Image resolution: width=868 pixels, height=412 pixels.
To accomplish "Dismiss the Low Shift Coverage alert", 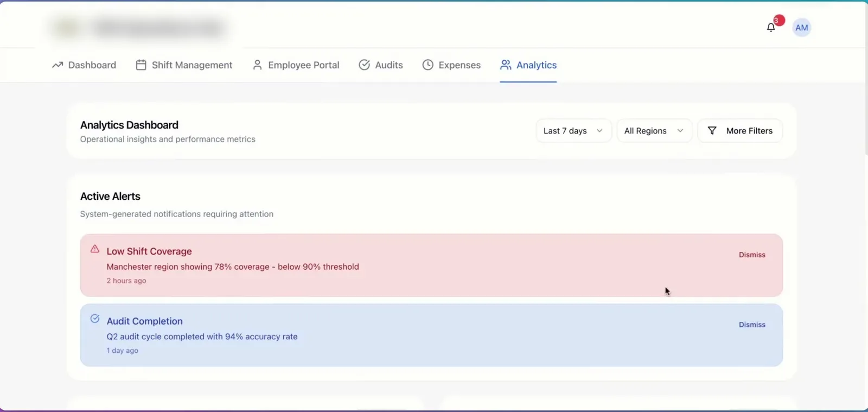I will click(x=752, y=255).
